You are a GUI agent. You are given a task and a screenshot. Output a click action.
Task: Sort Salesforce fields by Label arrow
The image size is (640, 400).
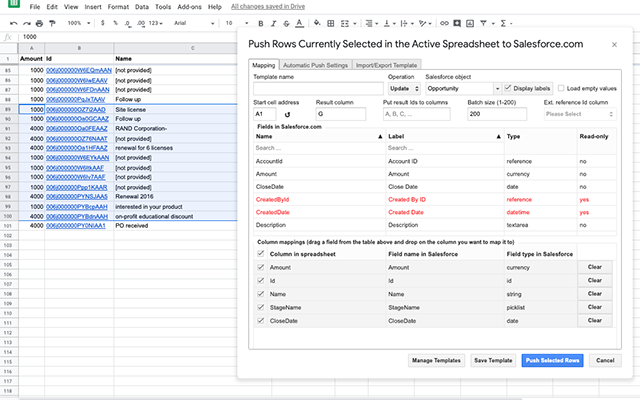click(x=498, y=135)
